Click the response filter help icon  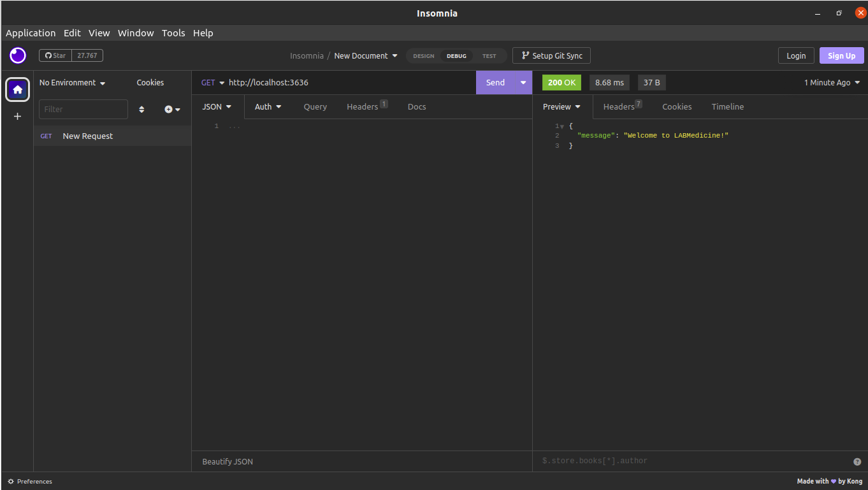[857, 461]
